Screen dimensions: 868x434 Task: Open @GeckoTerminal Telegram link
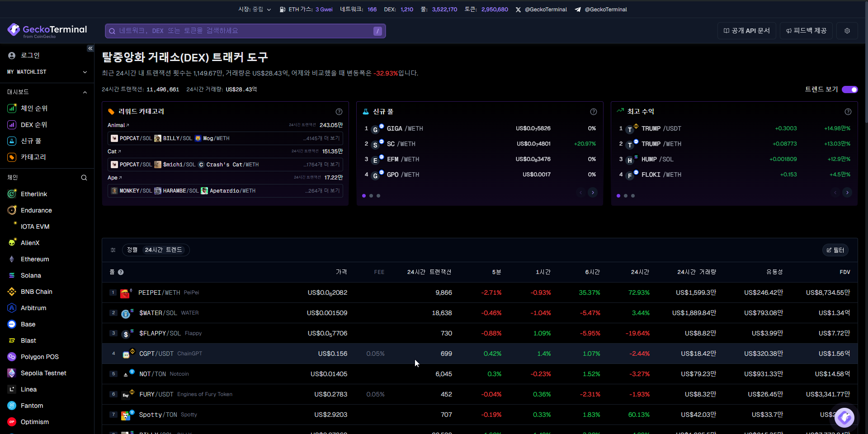pyautogui.click(x=601, y=9)
